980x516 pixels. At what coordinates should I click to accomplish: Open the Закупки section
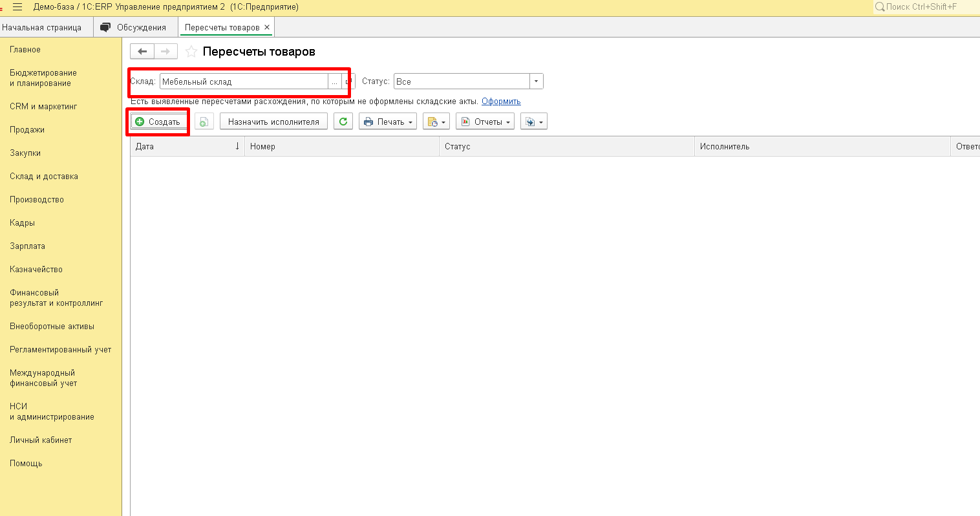[25, 153]
